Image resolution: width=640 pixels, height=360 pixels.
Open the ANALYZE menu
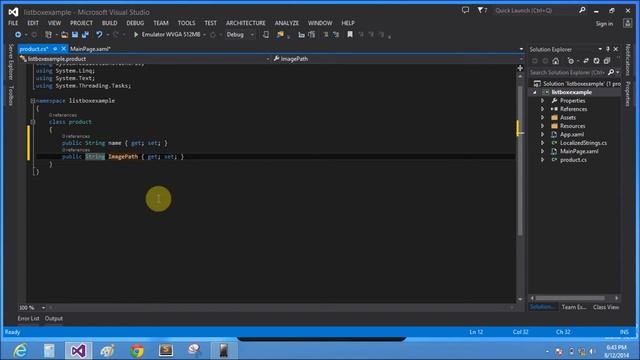coord(287,23)
